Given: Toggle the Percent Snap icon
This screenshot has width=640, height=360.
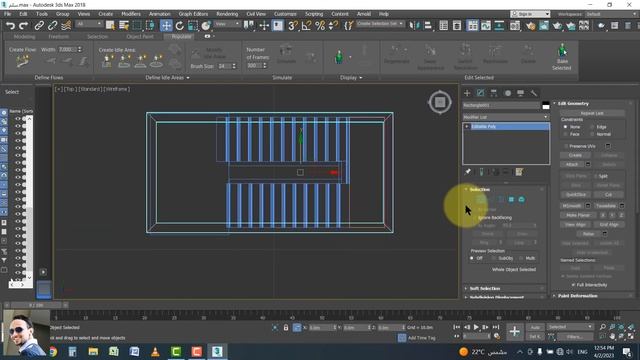Looking at the screenshot, I should coord(320,26).
